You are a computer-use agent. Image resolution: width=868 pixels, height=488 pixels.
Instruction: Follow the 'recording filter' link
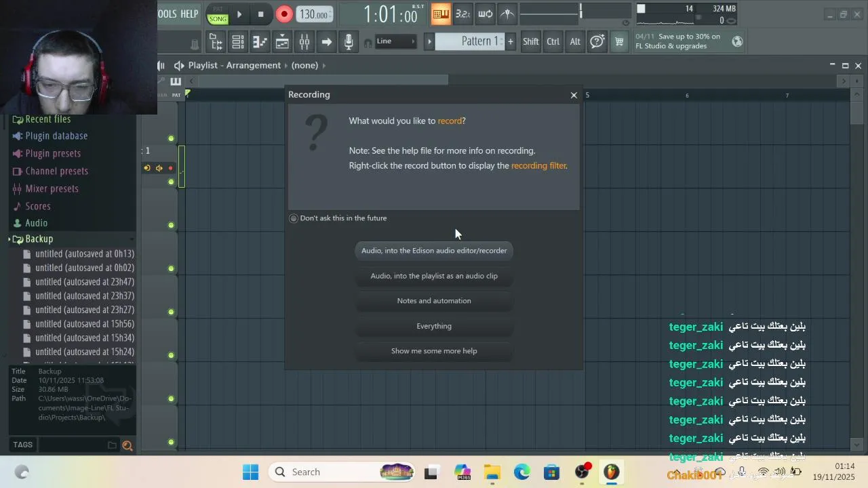[x=538, y=165]
